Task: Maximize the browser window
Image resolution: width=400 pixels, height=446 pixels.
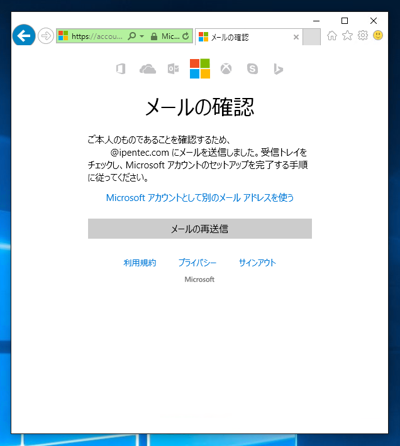Action: [x=345, y=21]
